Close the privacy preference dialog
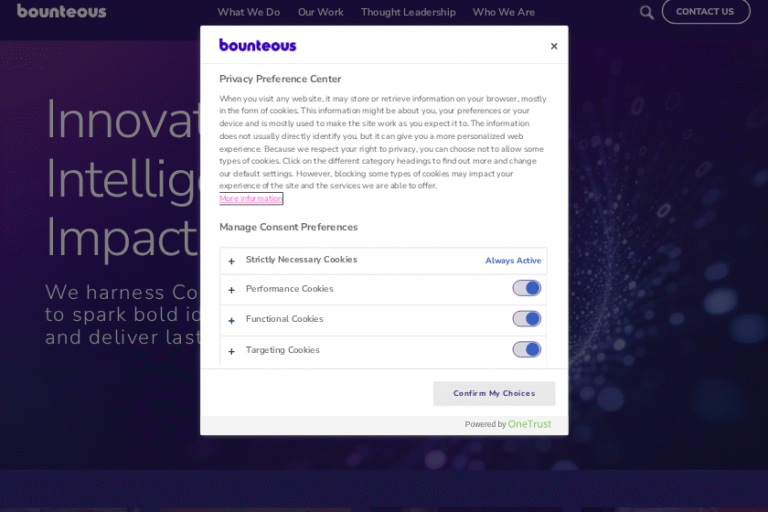Viewport: 768px width, 512px height. coord(554,46)
